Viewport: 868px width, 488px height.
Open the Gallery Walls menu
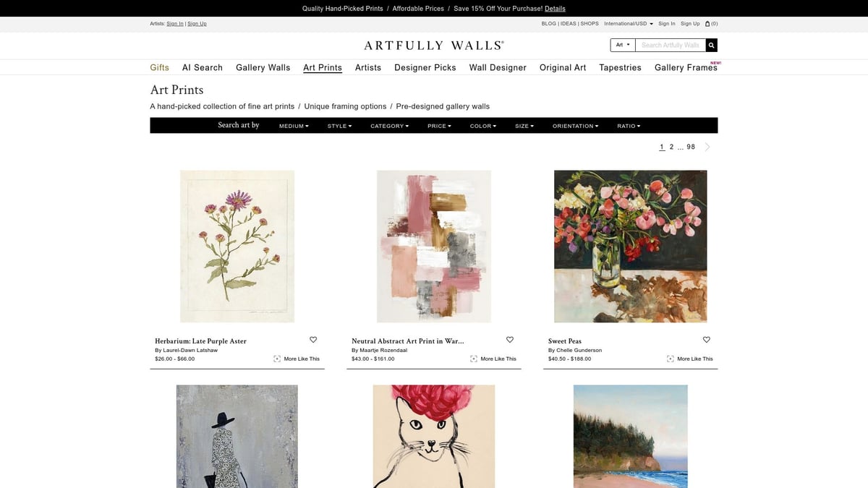tap(263, 67)
